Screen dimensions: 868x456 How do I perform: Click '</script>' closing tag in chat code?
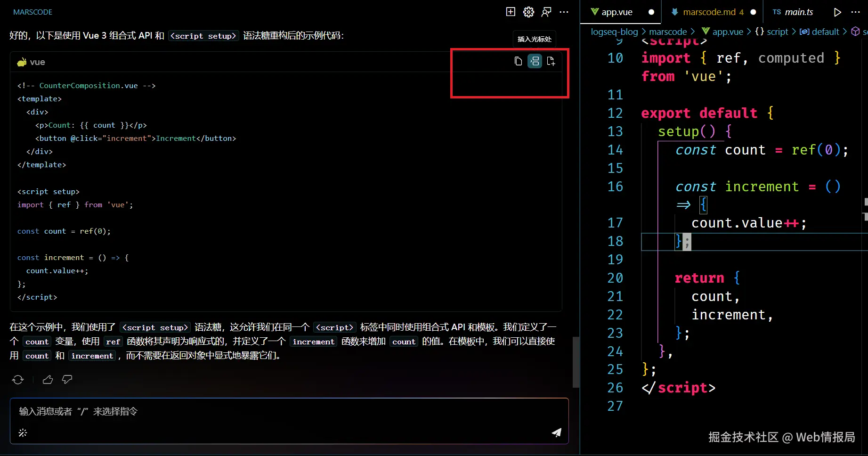[x=37, y=297]
